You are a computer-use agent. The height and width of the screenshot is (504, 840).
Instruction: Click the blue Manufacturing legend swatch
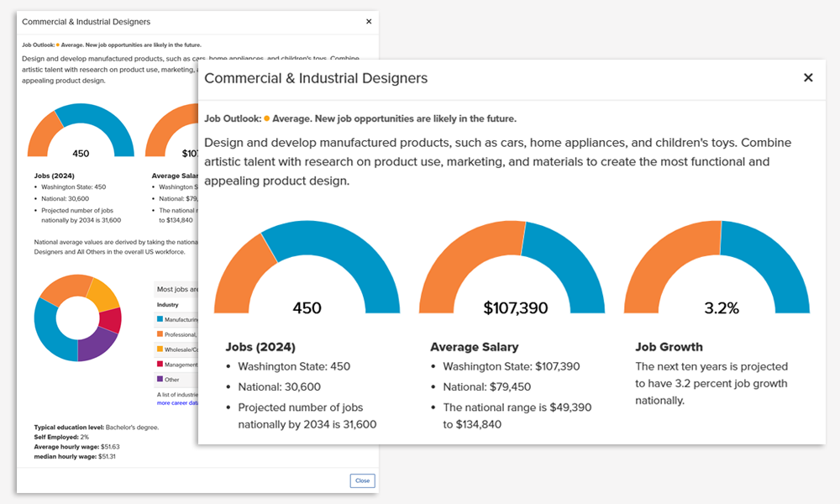click(160, 319)
